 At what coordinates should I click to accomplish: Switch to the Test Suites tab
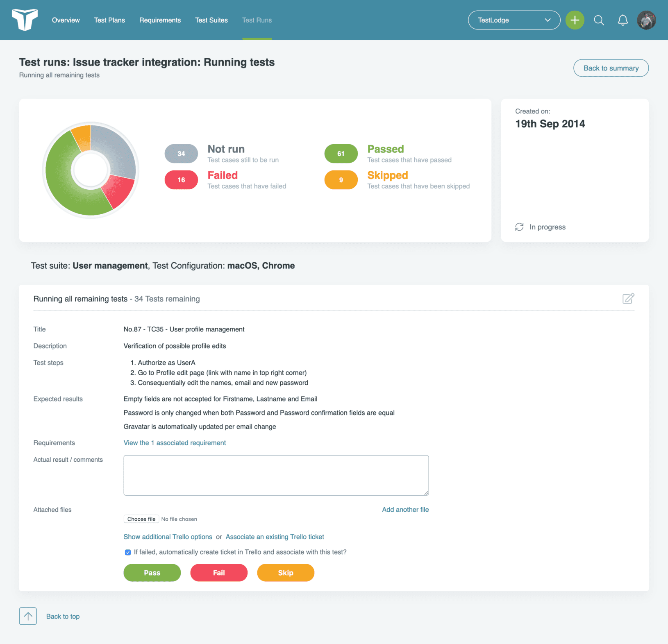tap(211, 20)
